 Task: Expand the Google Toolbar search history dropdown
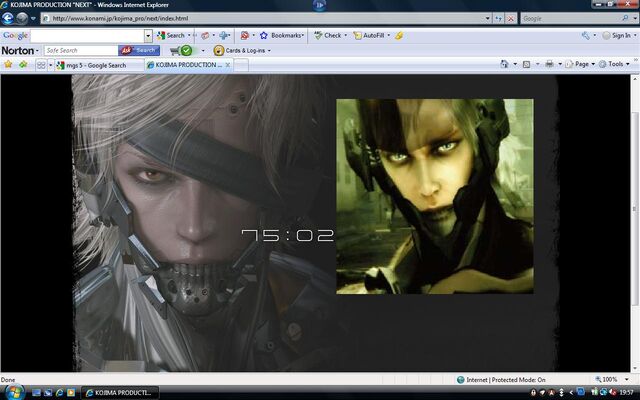tap(149, 36)
